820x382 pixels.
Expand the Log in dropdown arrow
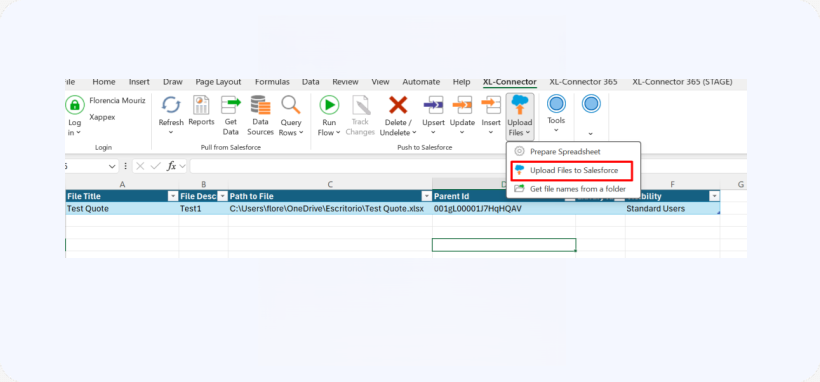(x=78, y=133)
